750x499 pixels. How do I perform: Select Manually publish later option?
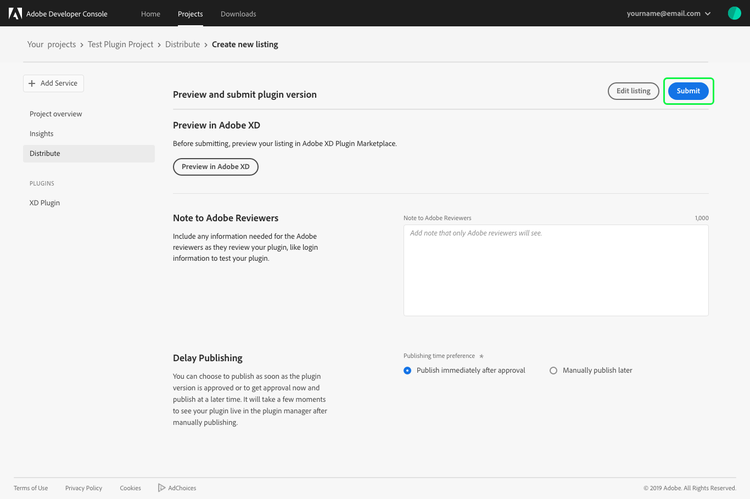(x=553, y=370)
